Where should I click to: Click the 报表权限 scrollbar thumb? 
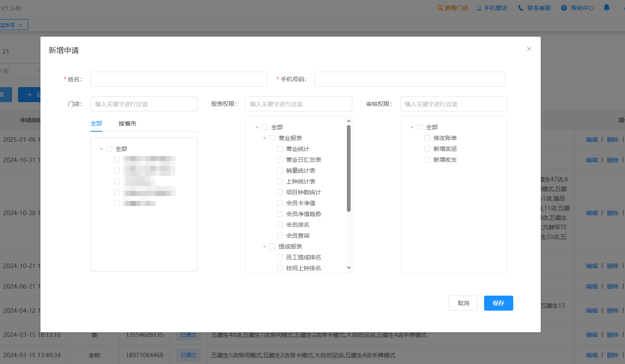(349, 168)
